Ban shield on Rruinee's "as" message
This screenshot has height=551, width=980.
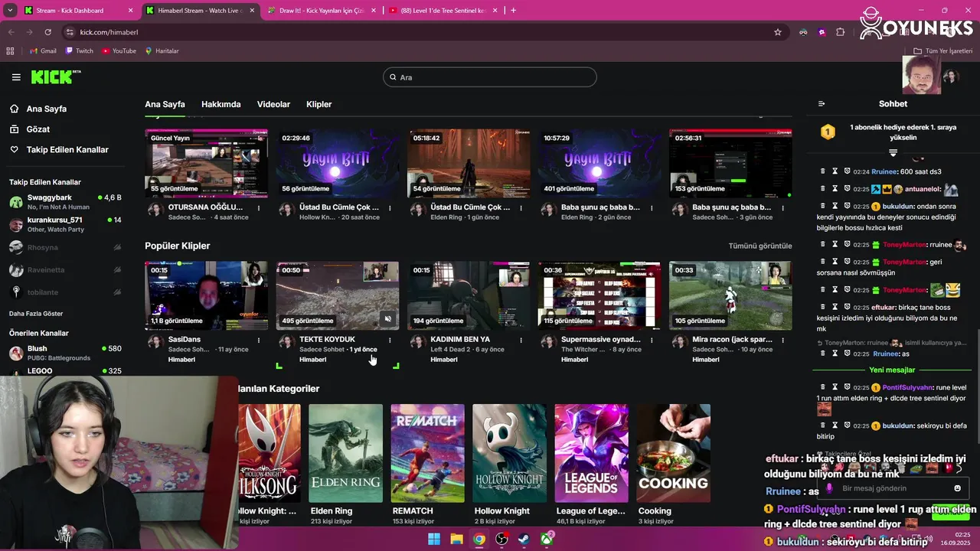pos(848,354)
